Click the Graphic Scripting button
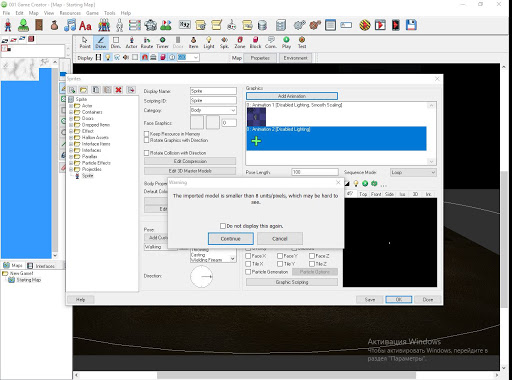This screenshot has height=380, width=512. click(292, 282)
